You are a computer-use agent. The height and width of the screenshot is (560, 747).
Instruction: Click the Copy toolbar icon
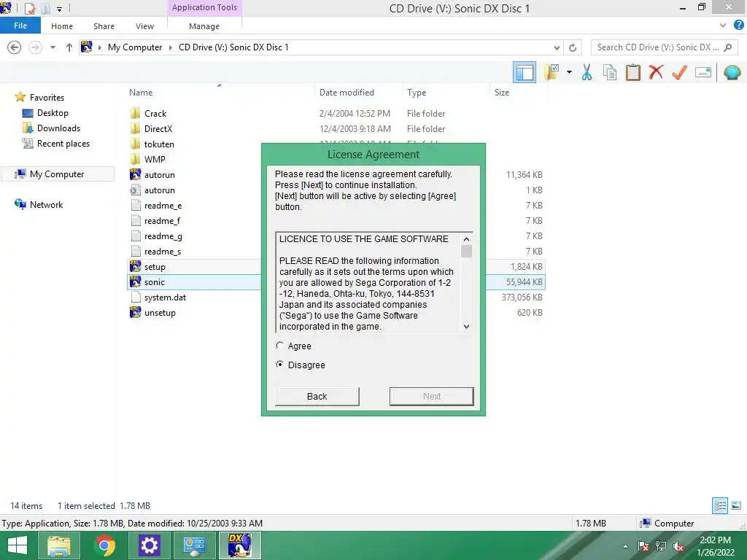pos(610,72)
